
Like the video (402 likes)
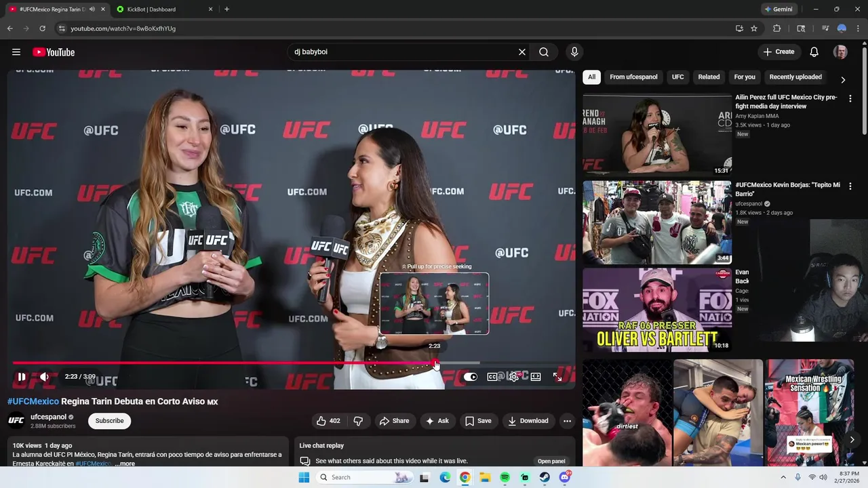(x=328, y=421)
